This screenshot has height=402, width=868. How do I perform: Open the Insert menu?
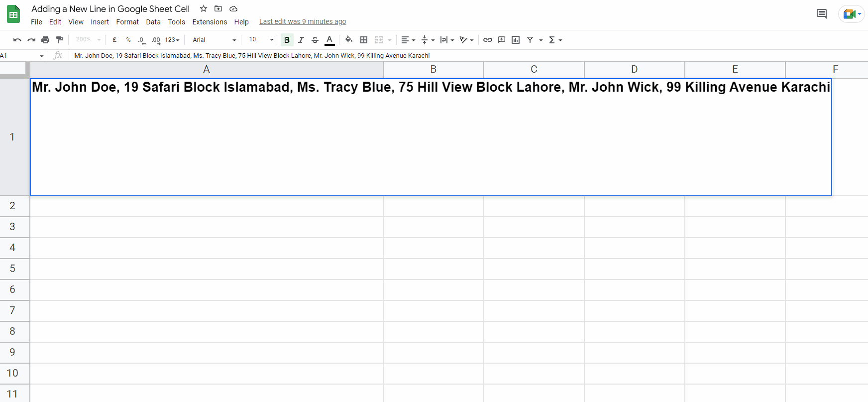pos(100,22)
